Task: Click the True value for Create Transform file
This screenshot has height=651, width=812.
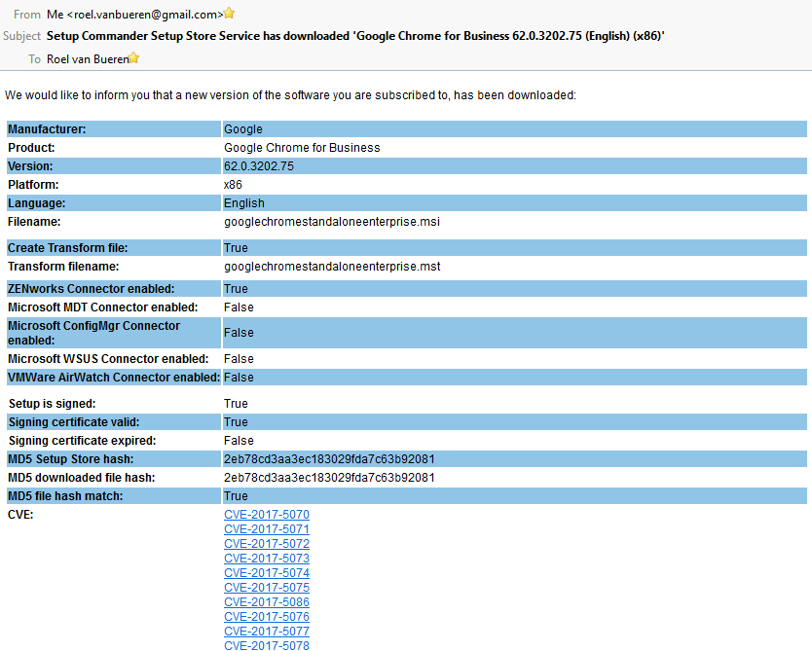Action: click(x=236, y=248)
